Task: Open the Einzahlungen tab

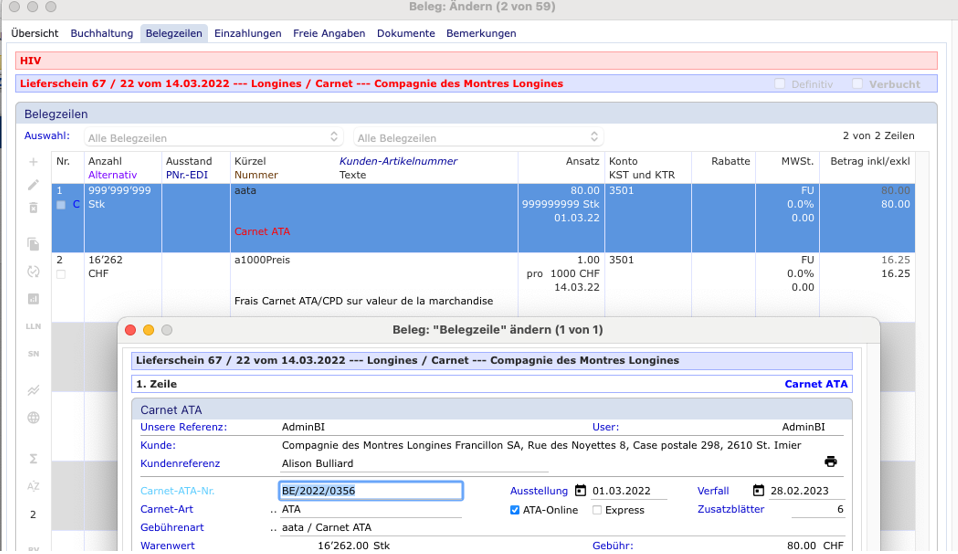Action: coord(248,33)
